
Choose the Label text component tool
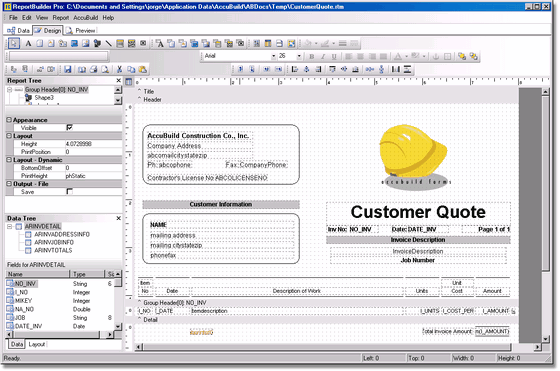coord(28,44)
